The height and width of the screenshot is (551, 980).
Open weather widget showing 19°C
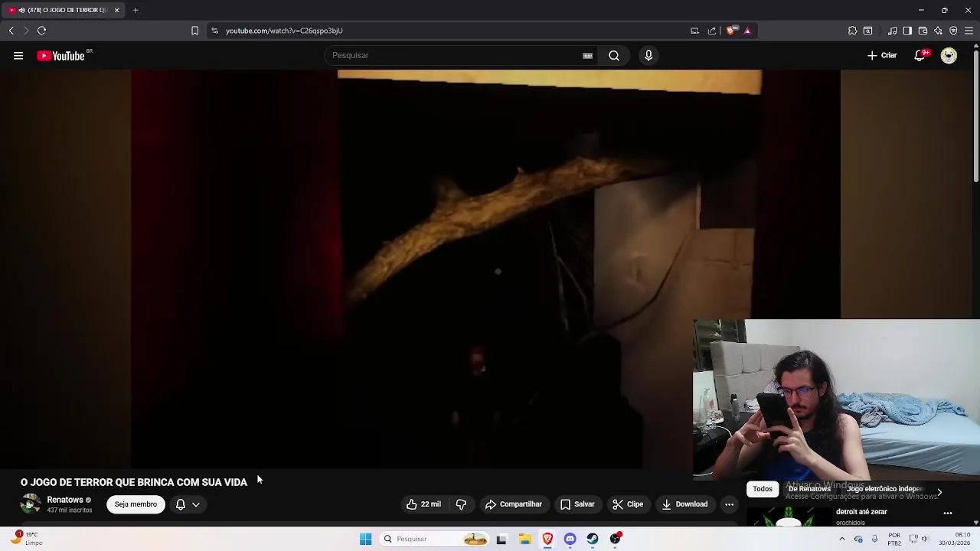25,539
